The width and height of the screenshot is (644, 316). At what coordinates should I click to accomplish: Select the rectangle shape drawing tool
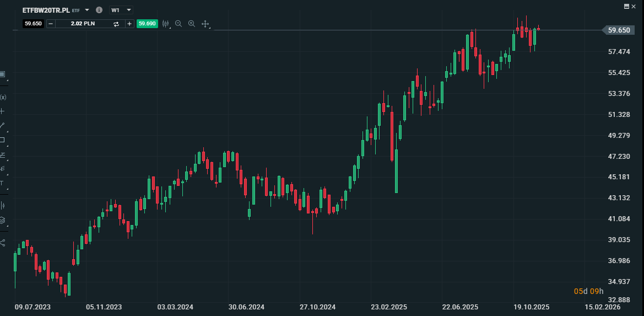2,140
